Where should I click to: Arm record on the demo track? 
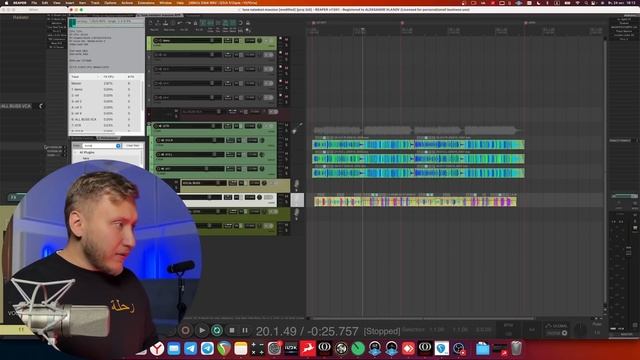point(156,40)
